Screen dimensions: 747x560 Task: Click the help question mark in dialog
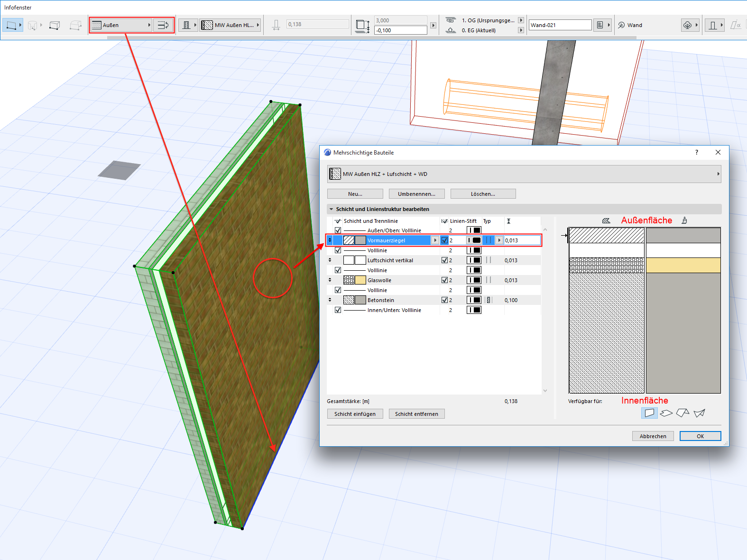point(696,152)
